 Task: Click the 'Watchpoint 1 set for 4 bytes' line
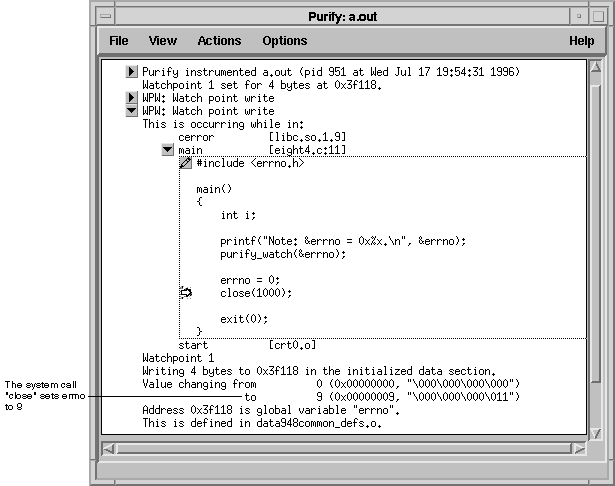(262, 85)
